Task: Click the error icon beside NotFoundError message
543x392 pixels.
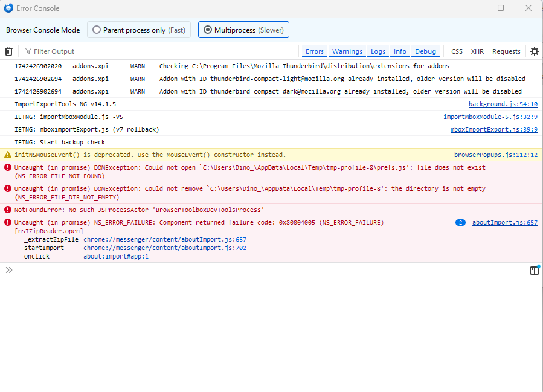Action: 8,210
